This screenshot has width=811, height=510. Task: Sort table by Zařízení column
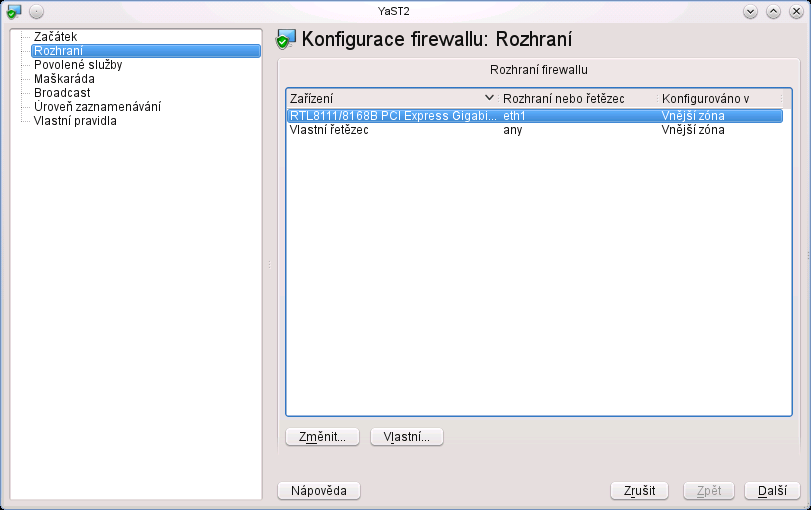point(390,98)
